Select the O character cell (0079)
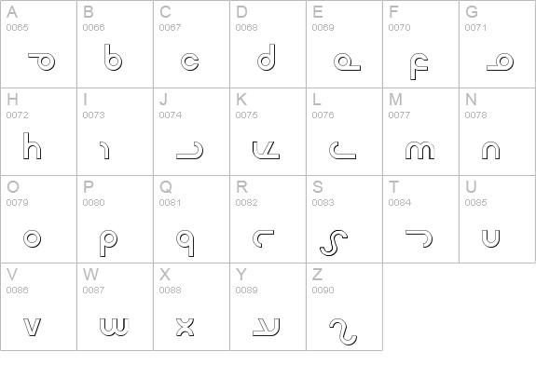536x392 pixels. point(38,219)
